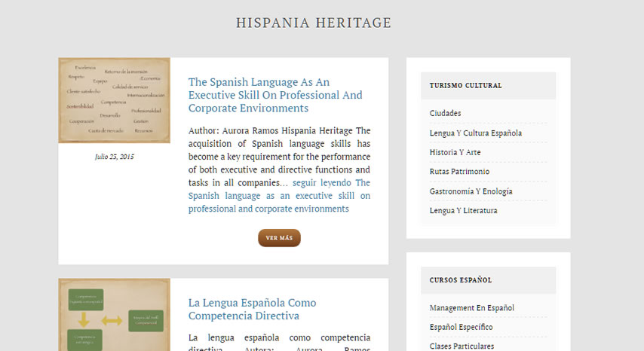Open the Historia Y Arte category
Screen dimensions: 644x351
coord(455,152)
